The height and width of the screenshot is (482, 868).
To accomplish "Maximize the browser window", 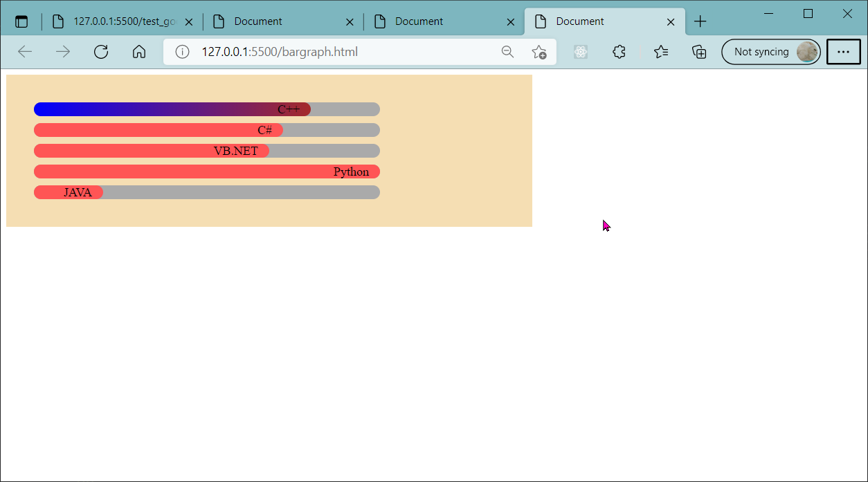I will 808,14.
